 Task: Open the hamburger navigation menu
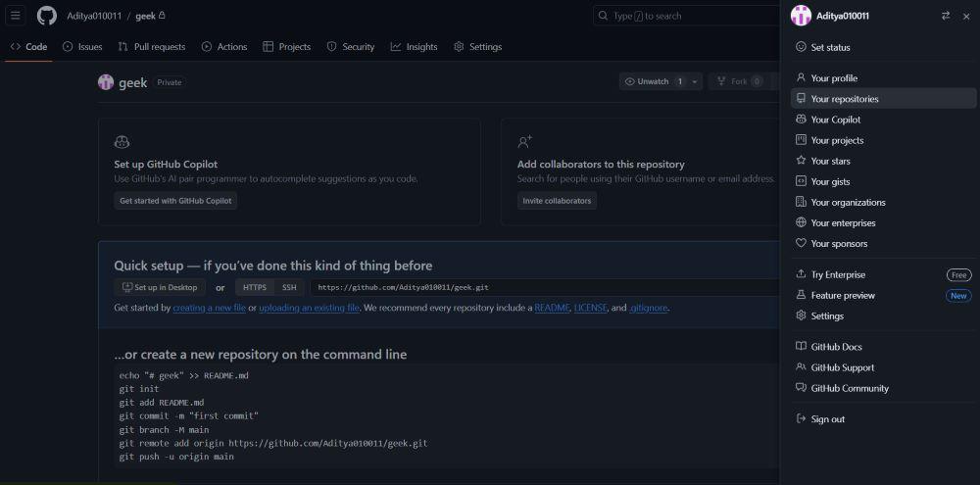[16, 16]
